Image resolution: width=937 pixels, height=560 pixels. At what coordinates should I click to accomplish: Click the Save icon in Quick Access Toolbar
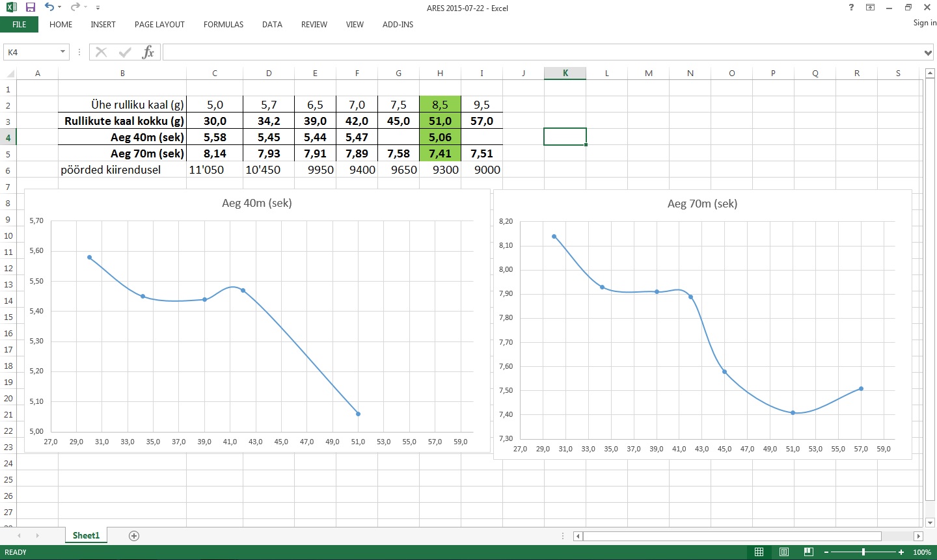(x=30, y=7)
